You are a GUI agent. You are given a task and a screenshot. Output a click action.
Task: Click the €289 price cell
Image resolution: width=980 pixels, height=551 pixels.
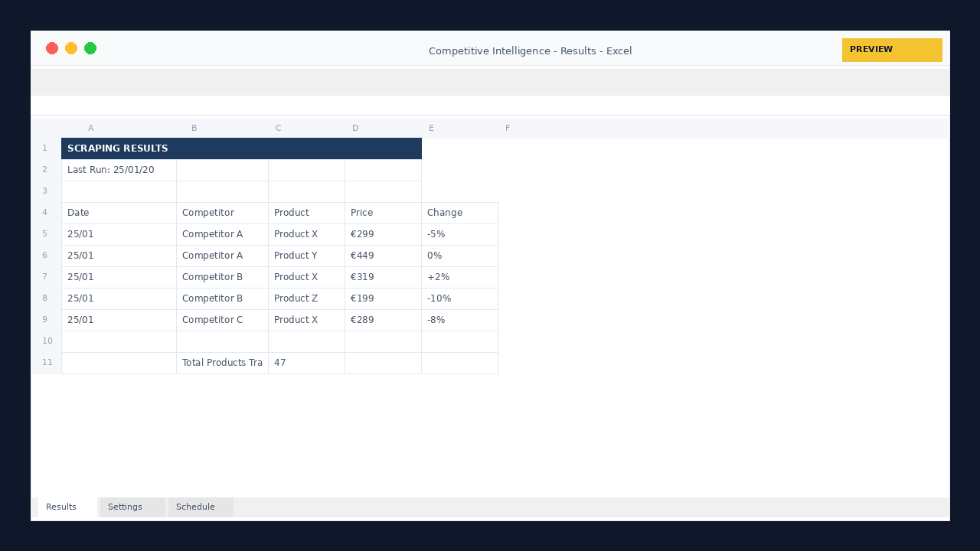pyautogui.click(x=383, y=320)
